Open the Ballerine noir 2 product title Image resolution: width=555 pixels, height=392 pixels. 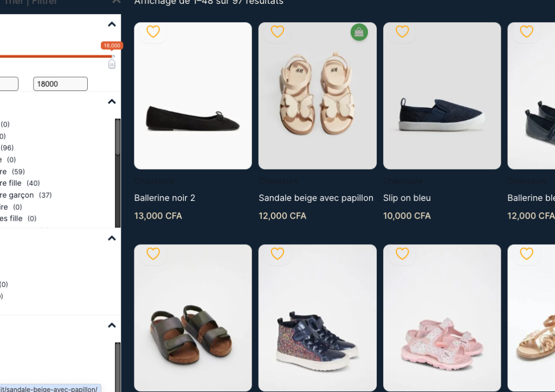(x=165, y=198)
